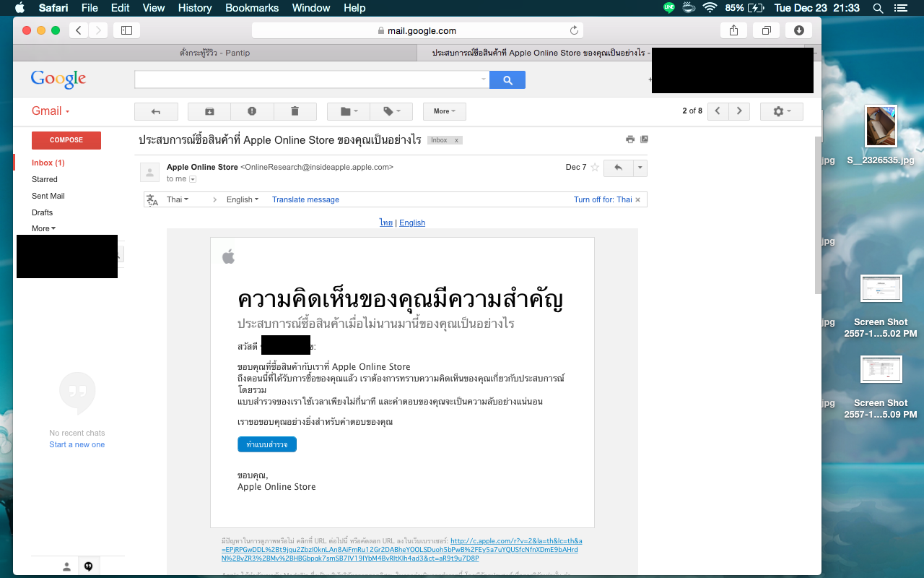Choose source language Thai dropdown
924x578 pixels.
178,199
